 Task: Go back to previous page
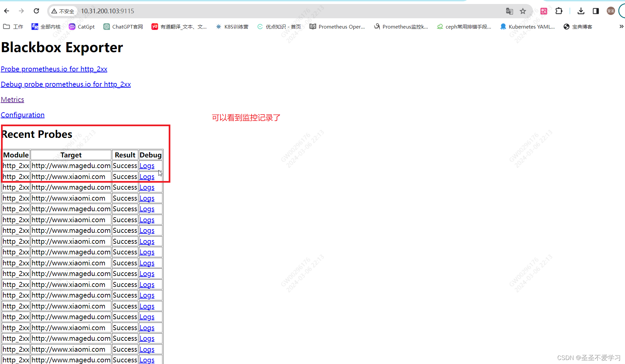tap(7, 11)
